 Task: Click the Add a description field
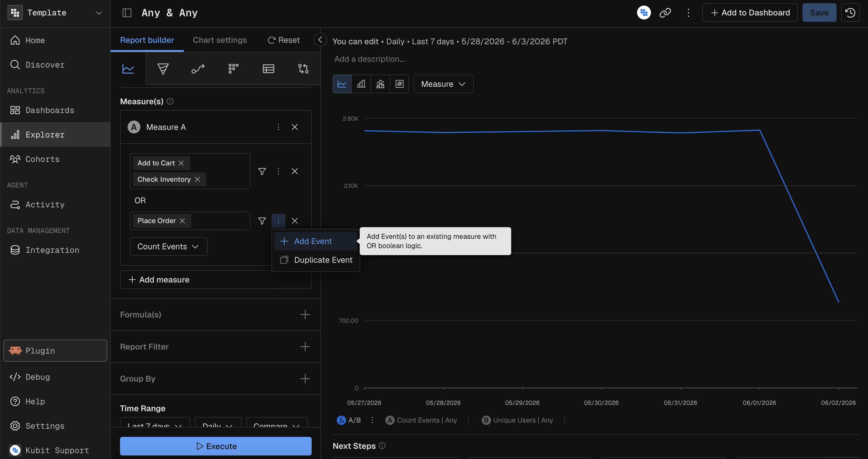tap(369, 59)
